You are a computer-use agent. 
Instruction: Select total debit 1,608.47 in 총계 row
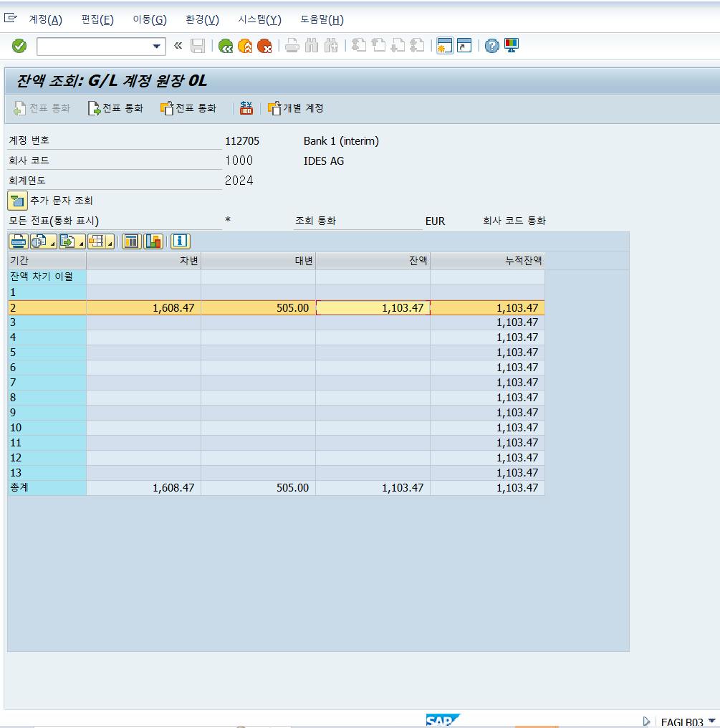click(143, 488)
